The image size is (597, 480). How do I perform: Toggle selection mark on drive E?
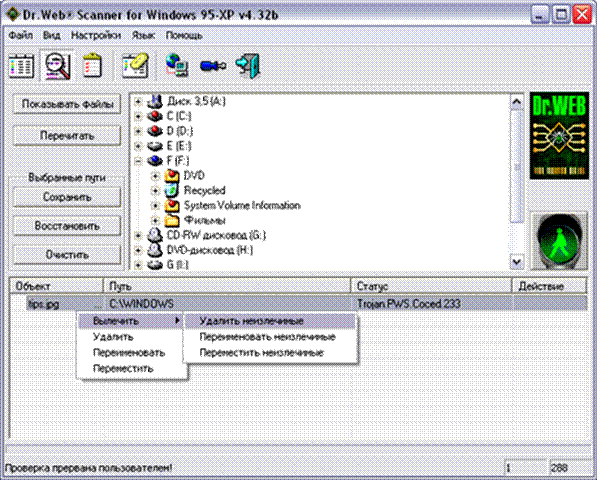click(155, 146)
